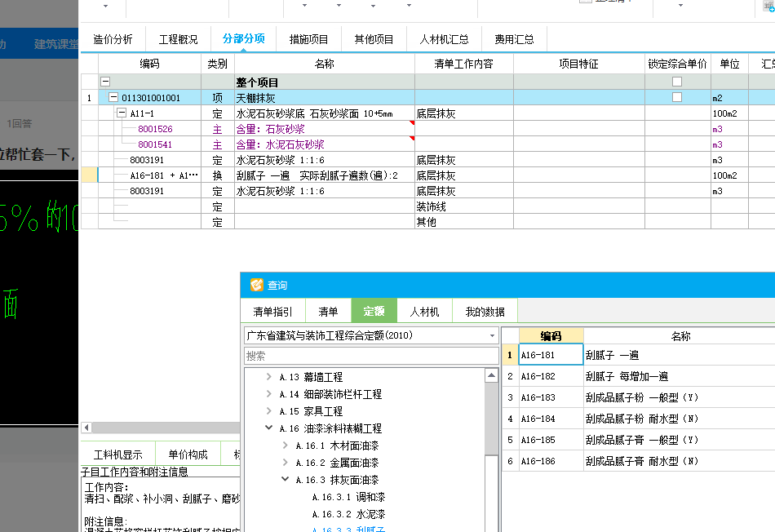775x532 pixels.
Task: Click the 天棚抹灰 name cell
Action: (324, 98)
